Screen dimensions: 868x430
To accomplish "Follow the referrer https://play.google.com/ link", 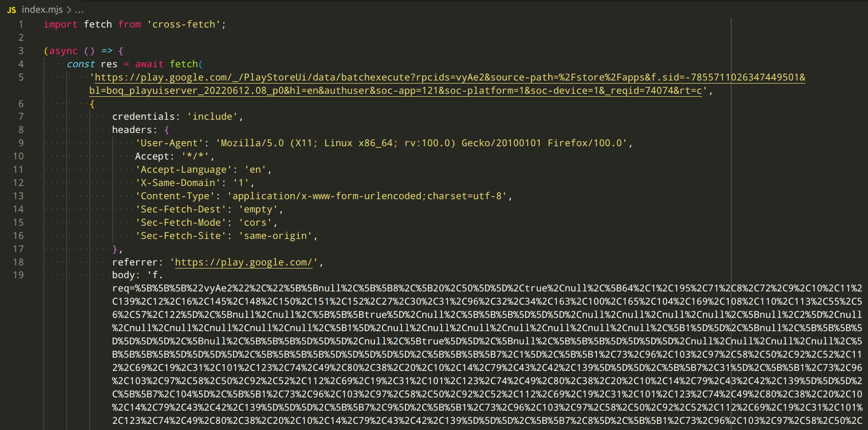I will [244, 262].
